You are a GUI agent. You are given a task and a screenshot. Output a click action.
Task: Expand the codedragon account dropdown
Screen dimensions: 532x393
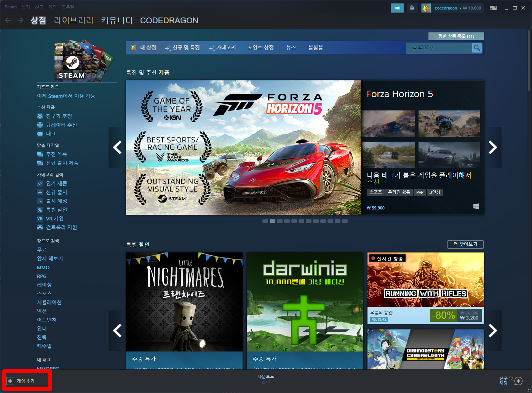pyautogui.click(x=448, y=8)
